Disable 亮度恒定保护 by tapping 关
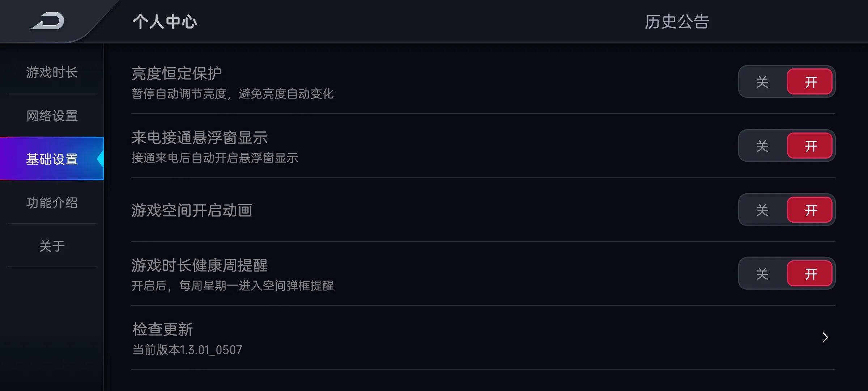Screen dimensions: 868x391 coord(762,81)
